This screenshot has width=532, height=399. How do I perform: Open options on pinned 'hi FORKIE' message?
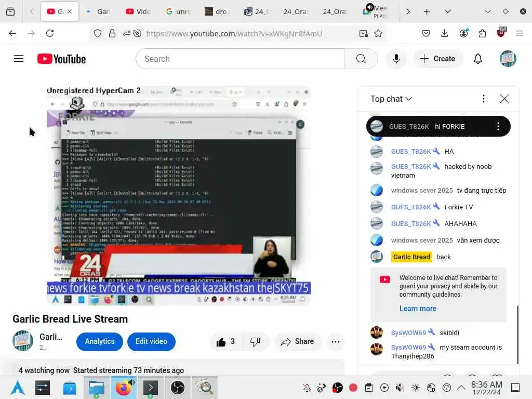498,127
